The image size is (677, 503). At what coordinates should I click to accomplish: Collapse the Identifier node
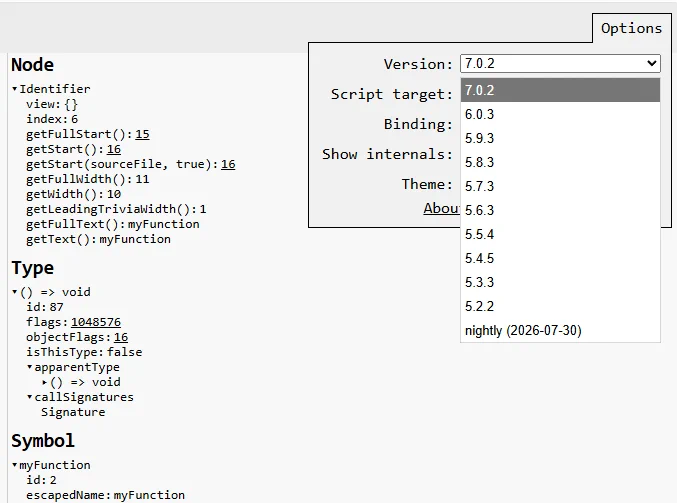(15, 89)
